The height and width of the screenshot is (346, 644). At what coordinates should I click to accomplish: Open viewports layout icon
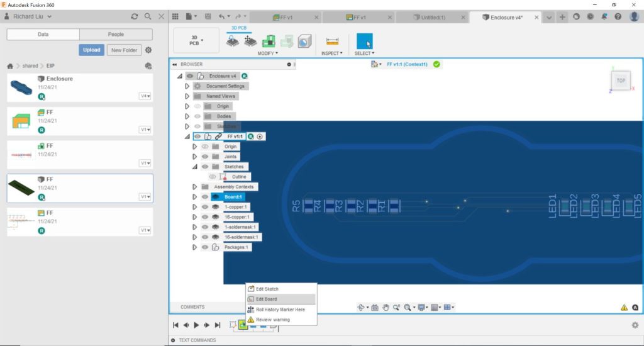point(447,308)
